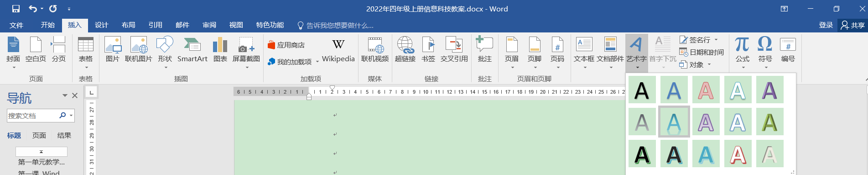Open the 符号 symbol menu
This screenshot has height=175, width=868.
[x=765, y=53]
